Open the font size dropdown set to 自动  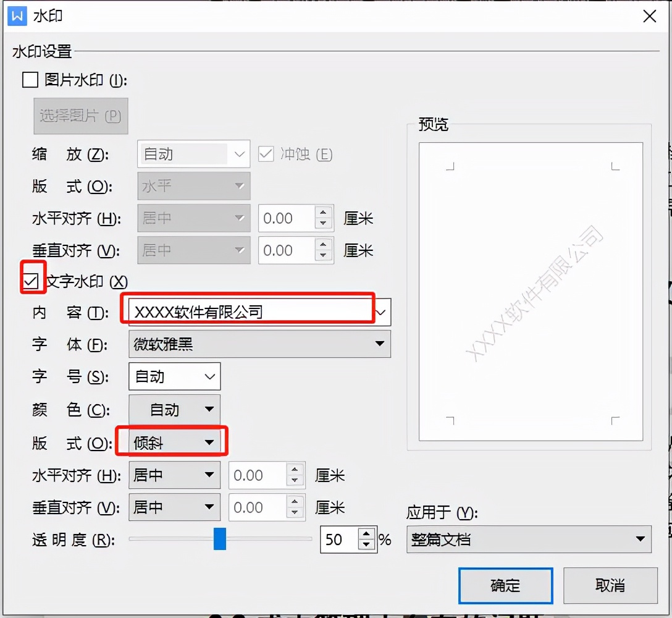(175, 376)
